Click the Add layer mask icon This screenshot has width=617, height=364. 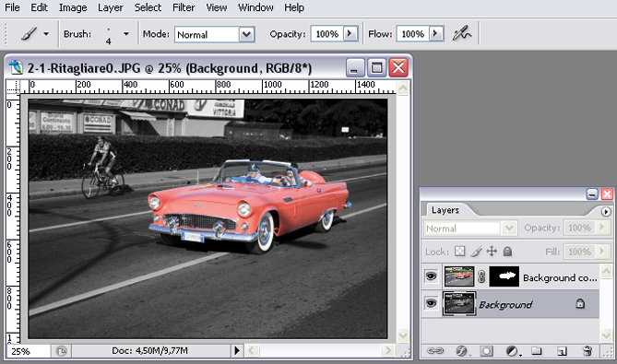pos(486,350)
